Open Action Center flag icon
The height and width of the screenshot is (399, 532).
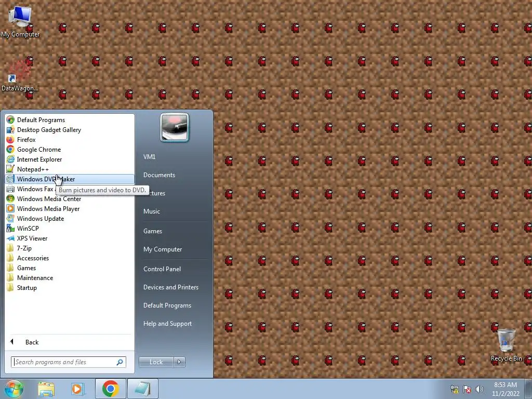[467, 389]
